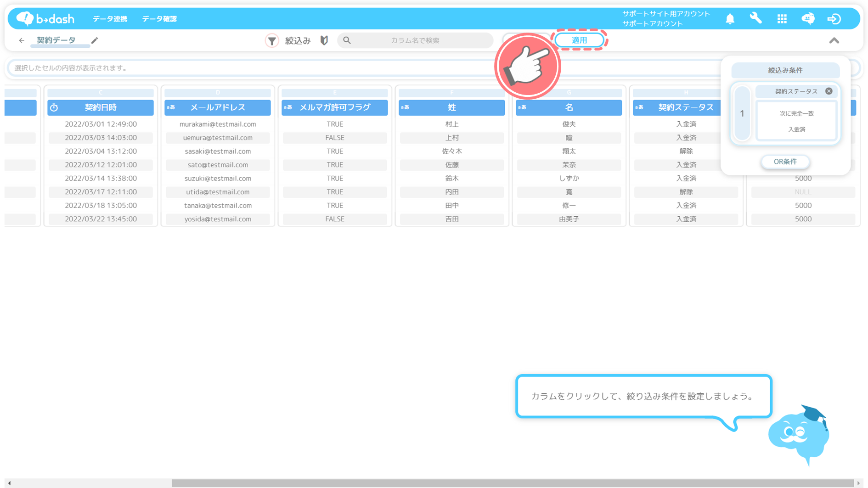Click cell sato@testmail.com
The image size is (868, 488).
click(218, 165)
